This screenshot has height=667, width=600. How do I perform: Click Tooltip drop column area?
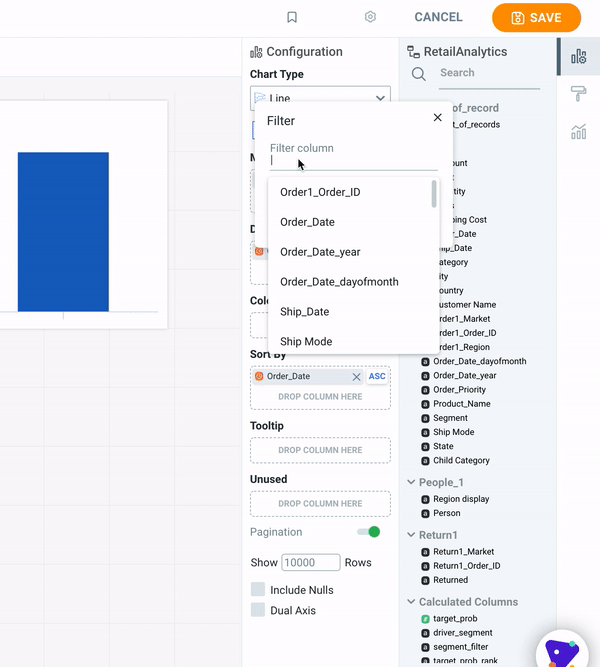point(320,450)
